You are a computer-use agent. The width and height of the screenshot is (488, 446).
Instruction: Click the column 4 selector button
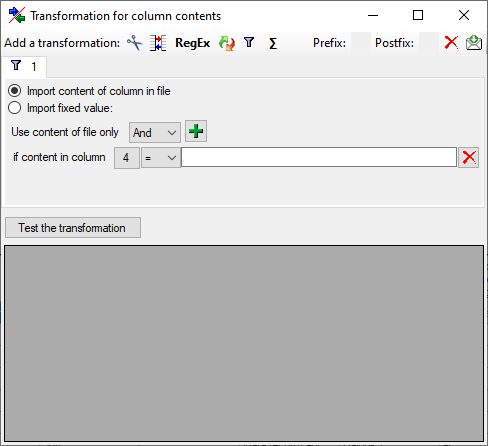pyautogui.click(x=127, y=158)
